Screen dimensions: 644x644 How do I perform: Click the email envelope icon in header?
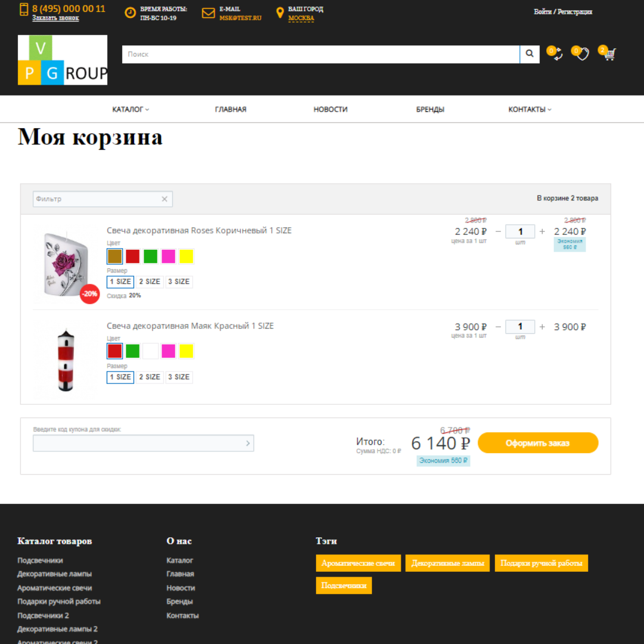coord(208,13)
